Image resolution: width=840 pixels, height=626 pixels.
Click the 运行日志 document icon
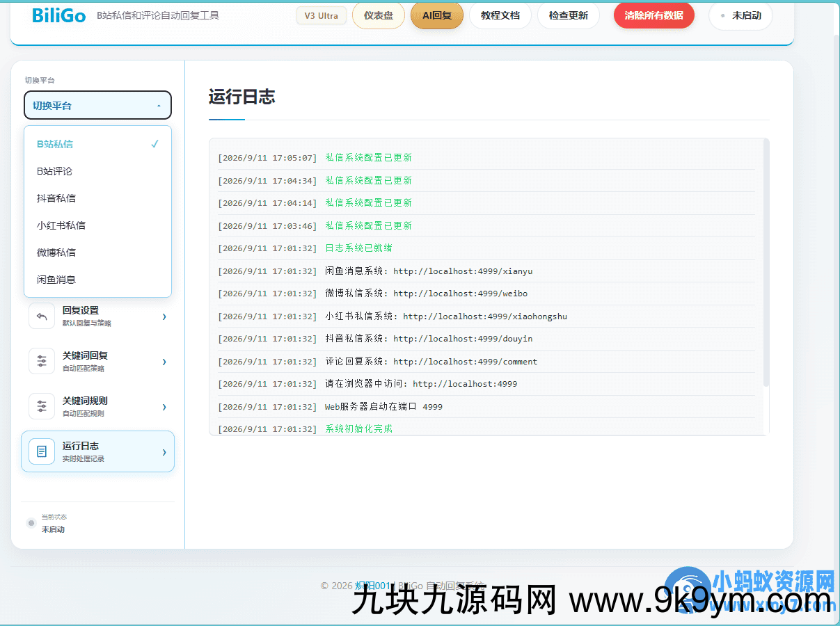[x=42, y=451]
